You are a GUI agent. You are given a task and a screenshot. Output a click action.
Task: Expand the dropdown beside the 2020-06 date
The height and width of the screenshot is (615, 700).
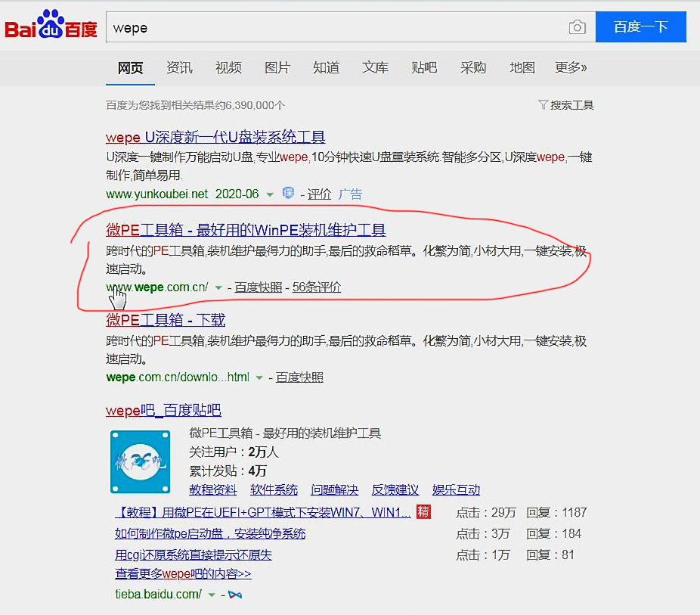271,194
